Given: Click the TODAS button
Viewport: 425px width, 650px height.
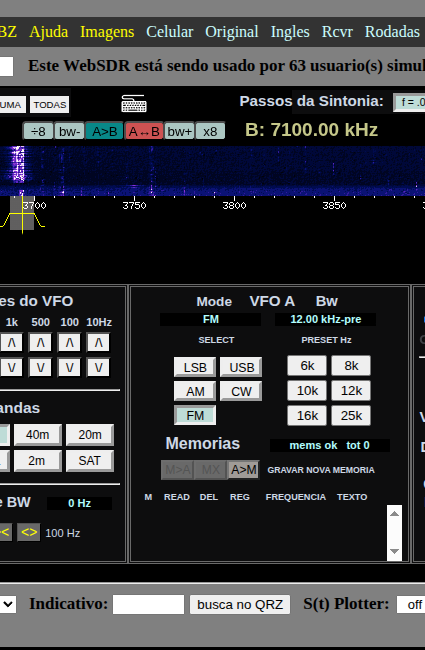Looking at the screenshot, I should [50, 105].
